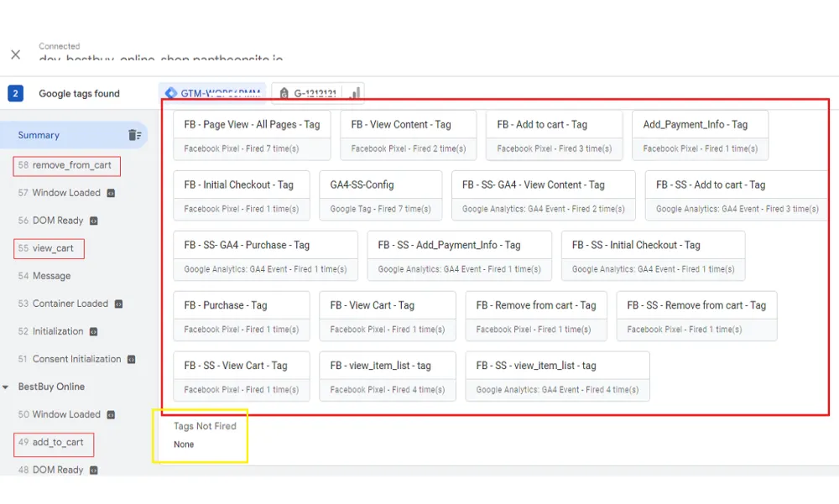839x504 pixels.
Task: Click the tag icon beside G-1212121
Action: coord(284,93)
